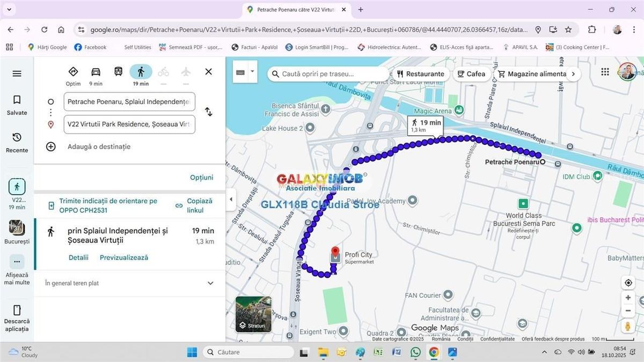
Task: Filter by Restaurante chip
Action: pyautogui.click(x=420, y=74)
